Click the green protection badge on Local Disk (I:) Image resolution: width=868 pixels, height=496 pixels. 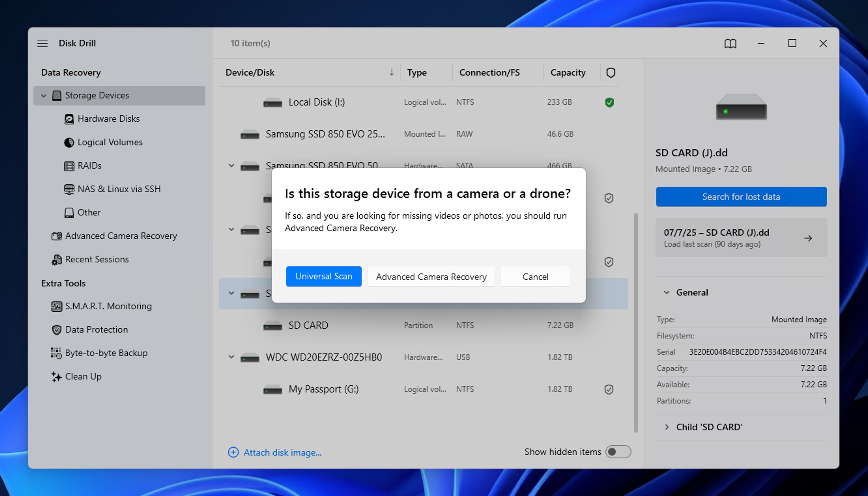(x=610, y=102)
